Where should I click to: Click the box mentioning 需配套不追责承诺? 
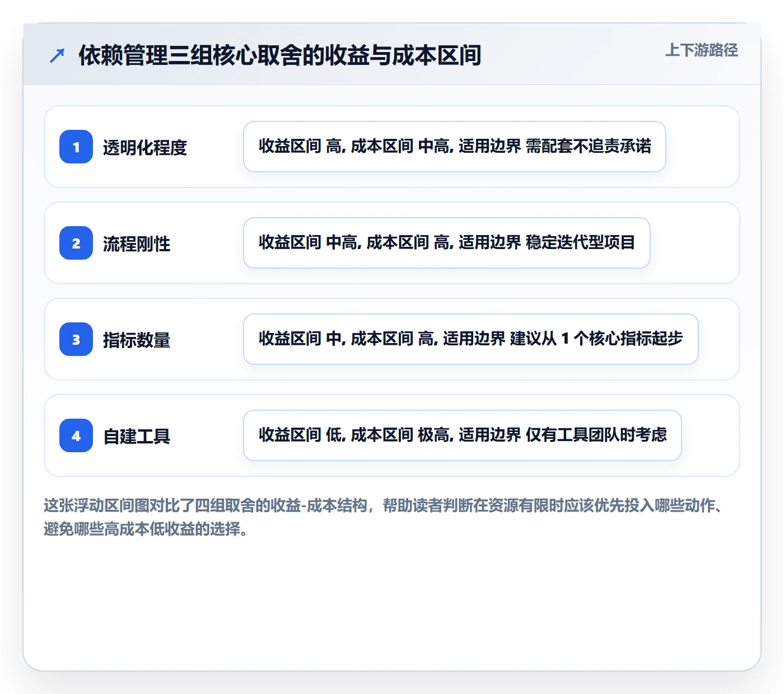[x=455, y=147]
